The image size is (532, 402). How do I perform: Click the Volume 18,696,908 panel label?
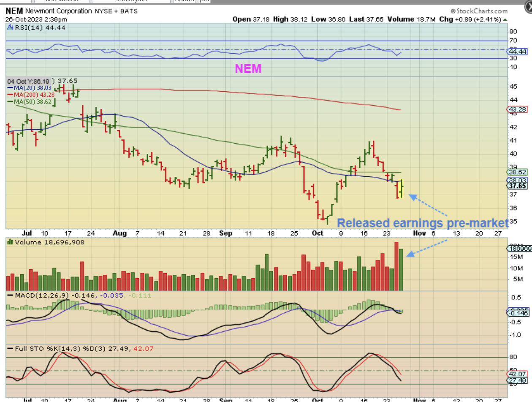50,242
